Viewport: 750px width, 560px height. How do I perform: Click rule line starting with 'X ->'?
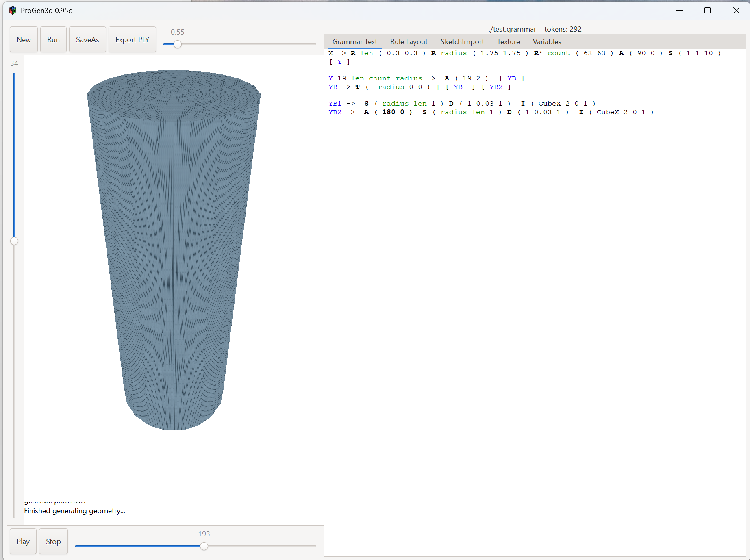tap(524, 53)
